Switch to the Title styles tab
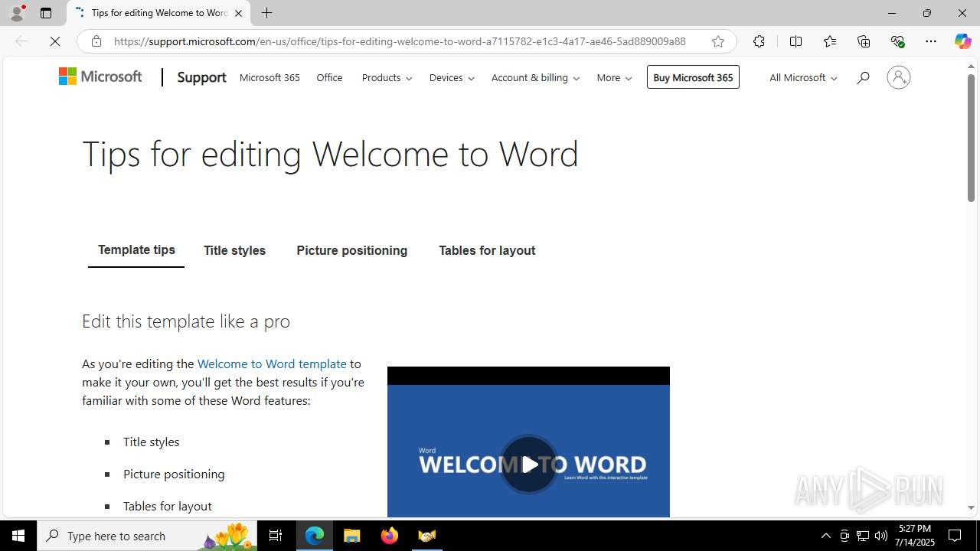The height and width of the screenshot is (551, 980). tap(234, 250)
